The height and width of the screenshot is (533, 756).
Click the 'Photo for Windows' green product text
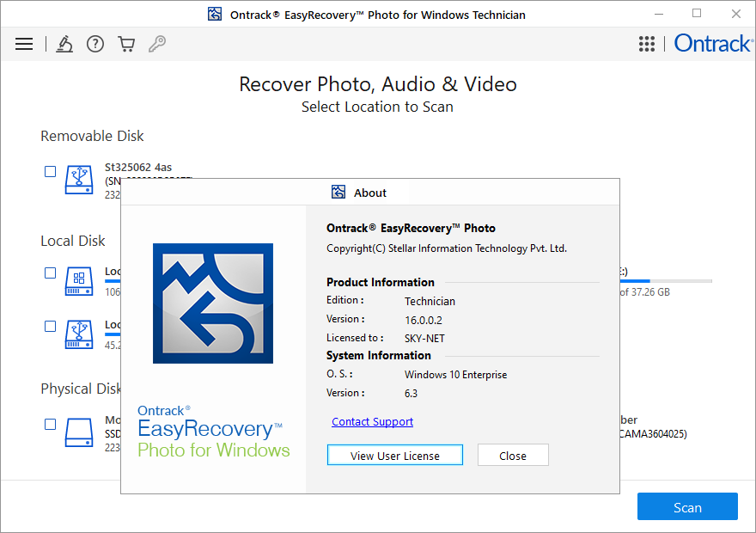[x=214, y=450]
